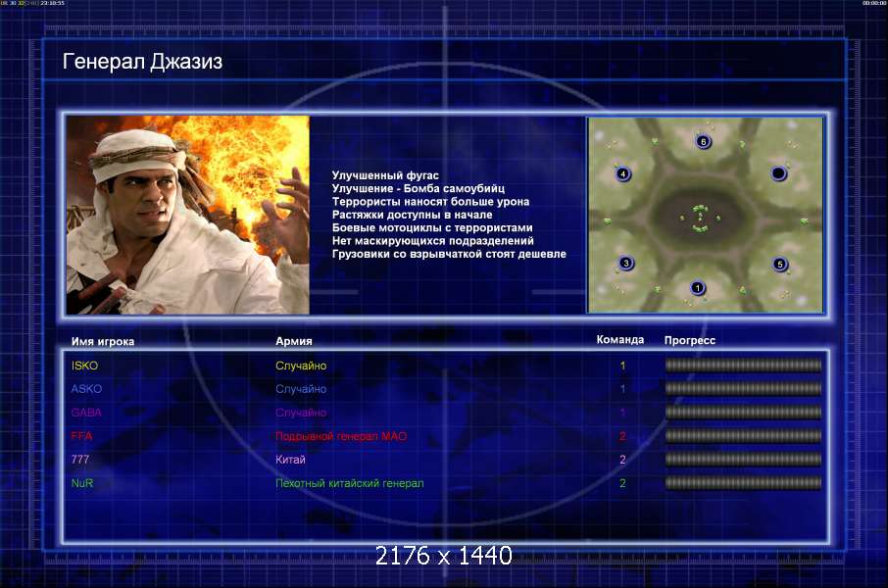Select player name GABA

tap(86, 413)
